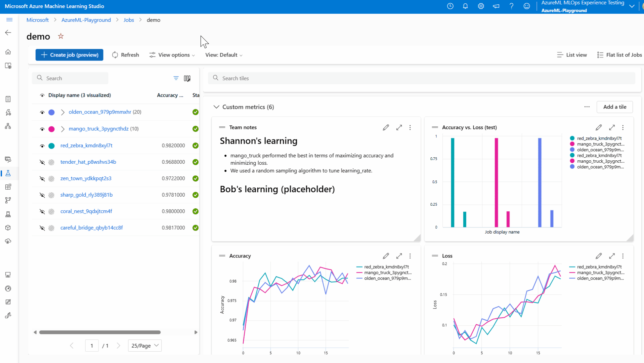Open the settings gear in top bar
Screen dimensions: 644x363
click(x=481, y=6)
